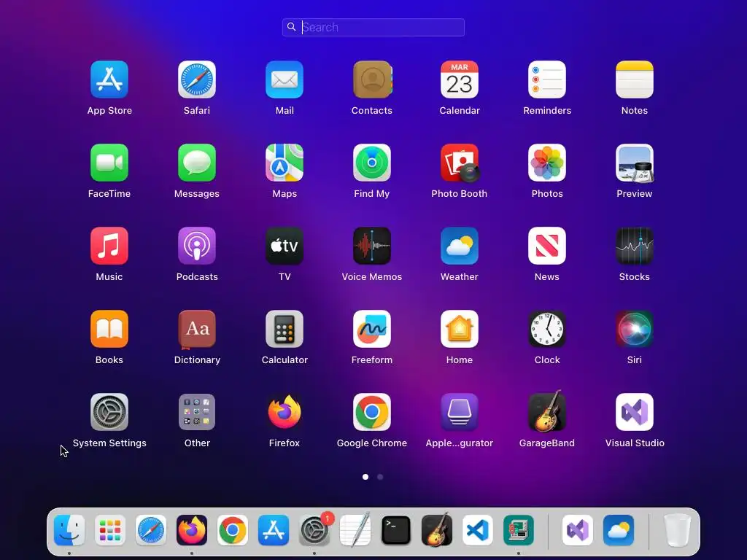Screen dimensions: 747x560
Task: Select first Launchpad page dot
Action: click(365, 477)
